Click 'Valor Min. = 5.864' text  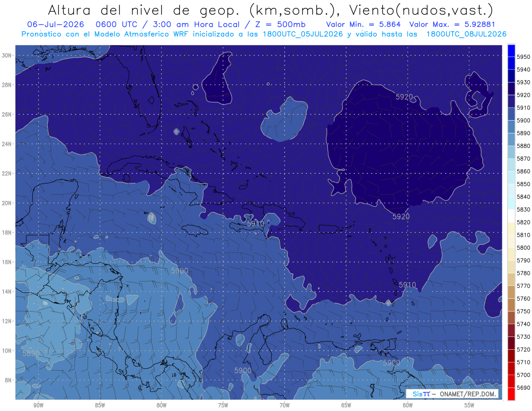363,24
